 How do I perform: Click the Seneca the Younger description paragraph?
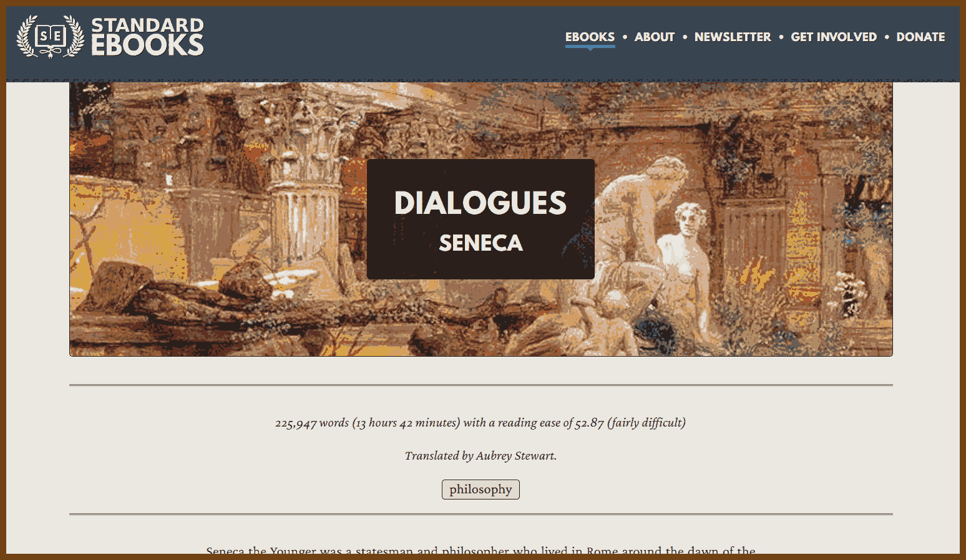click(x=481, y=551)
